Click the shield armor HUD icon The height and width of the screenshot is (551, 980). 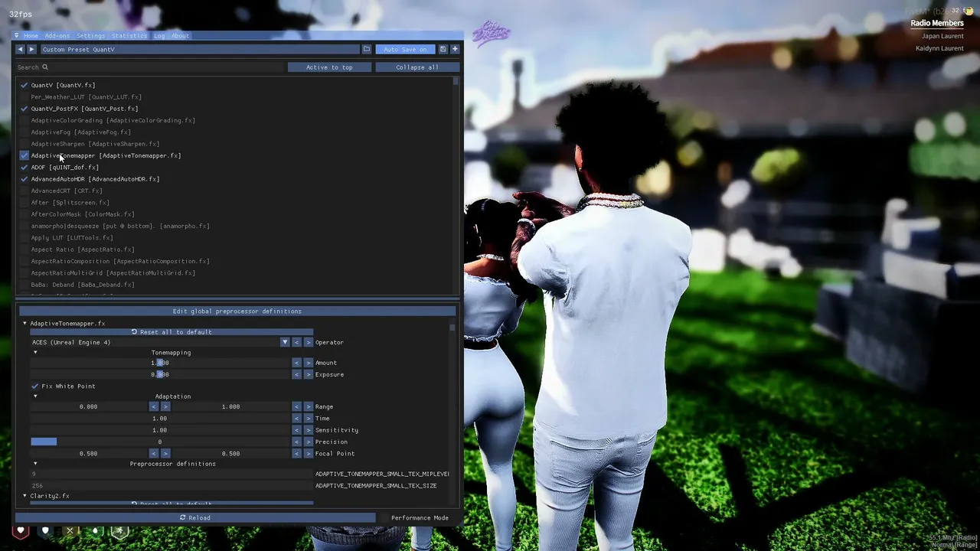tap(45, 530)
